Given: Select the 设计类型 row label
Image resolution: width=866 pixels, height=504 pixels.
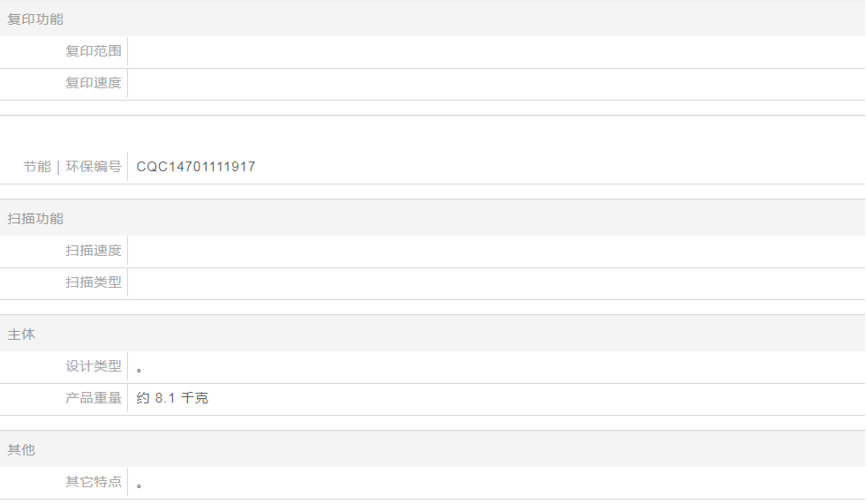Looking at the screenshot, I should click(x=93, y=366).
